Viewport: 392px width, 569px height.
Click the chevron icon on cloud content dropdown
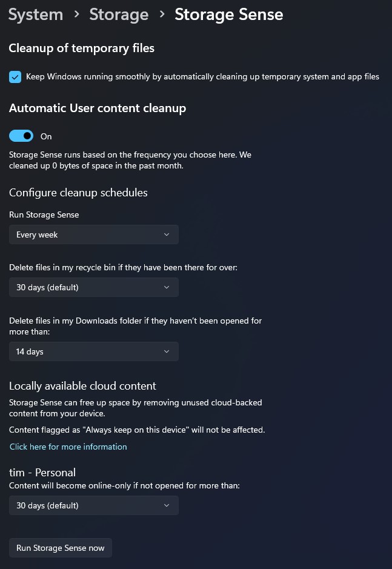[167, 505]
